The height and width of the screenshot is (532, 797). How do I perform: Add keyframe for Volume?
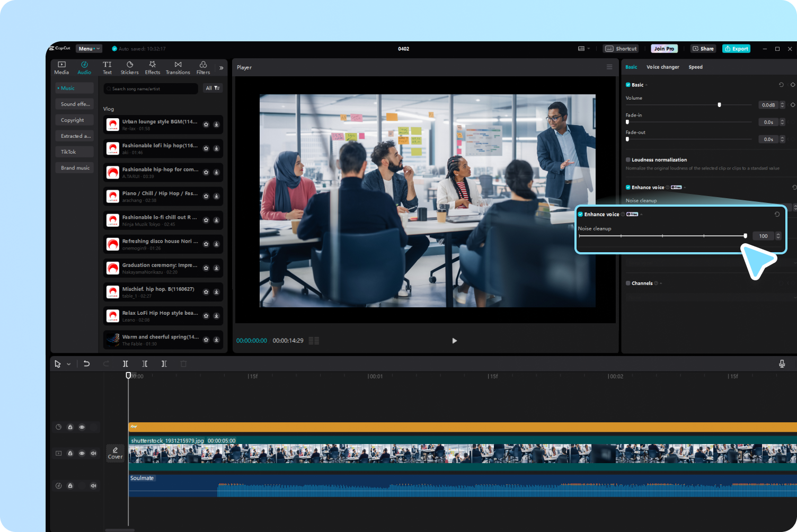tap(793, 105)
